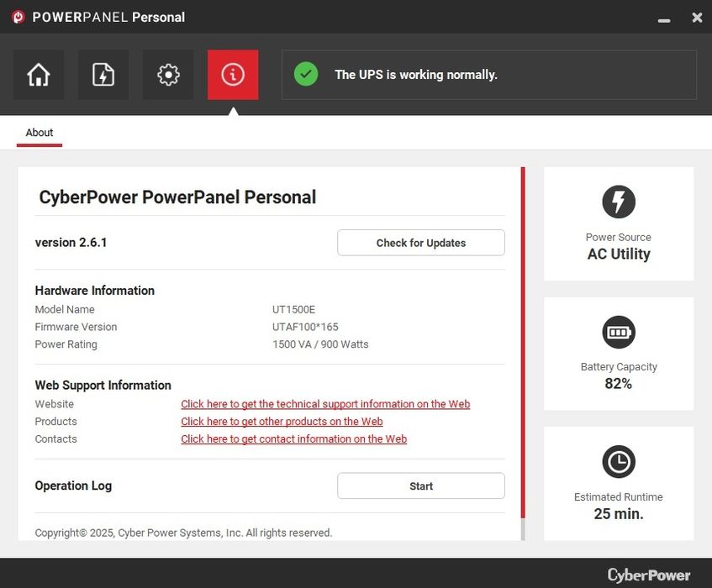Click the 'Website' label
The image size is (712, 588).
[55, 404]
